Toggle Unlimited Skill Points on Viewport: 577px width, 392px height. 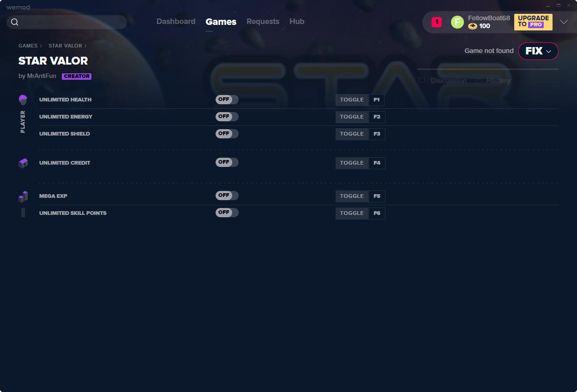pyautogui.click(x=227, y=213)
